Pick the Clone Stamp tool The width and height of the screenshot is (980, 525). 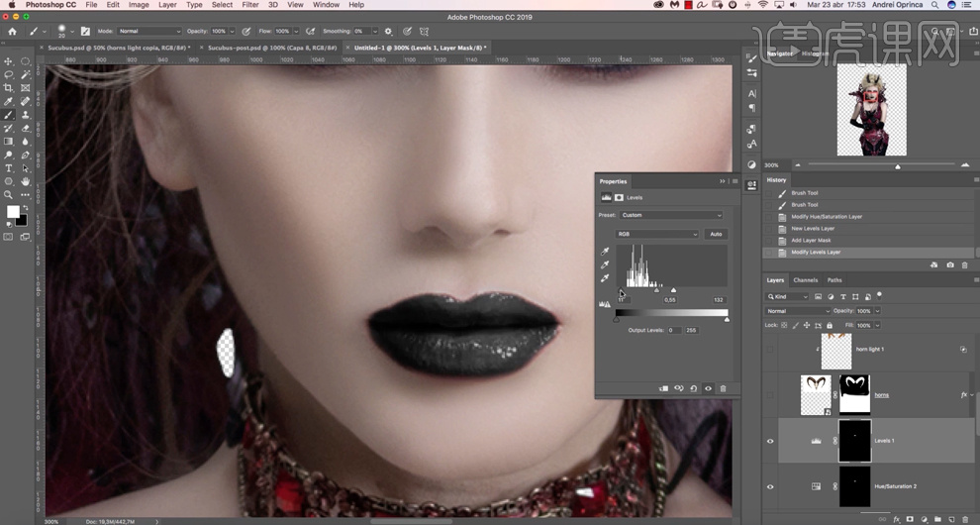[26, 115]
